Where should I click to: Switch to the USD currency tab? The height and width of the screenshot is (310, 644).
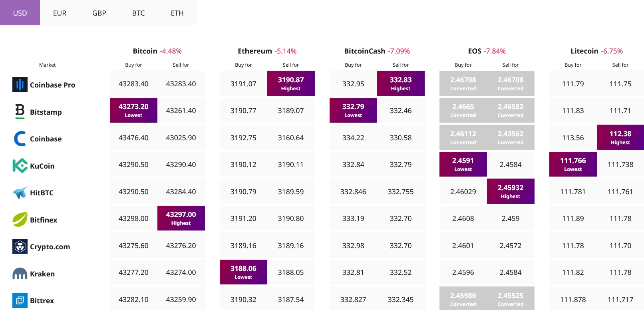pyautogui.click(x=20, y=13)
